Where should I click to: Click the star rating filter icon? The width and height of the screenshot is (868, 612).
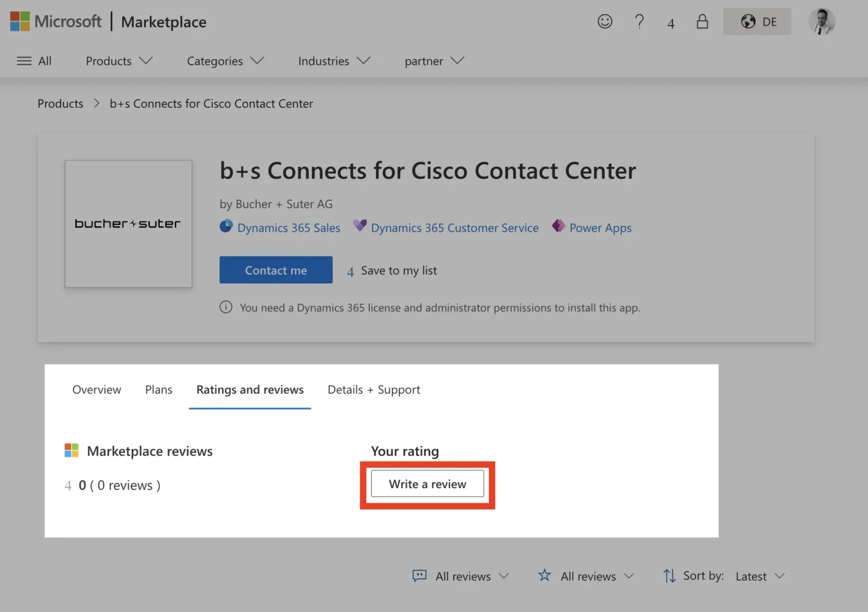coord(545,575)
